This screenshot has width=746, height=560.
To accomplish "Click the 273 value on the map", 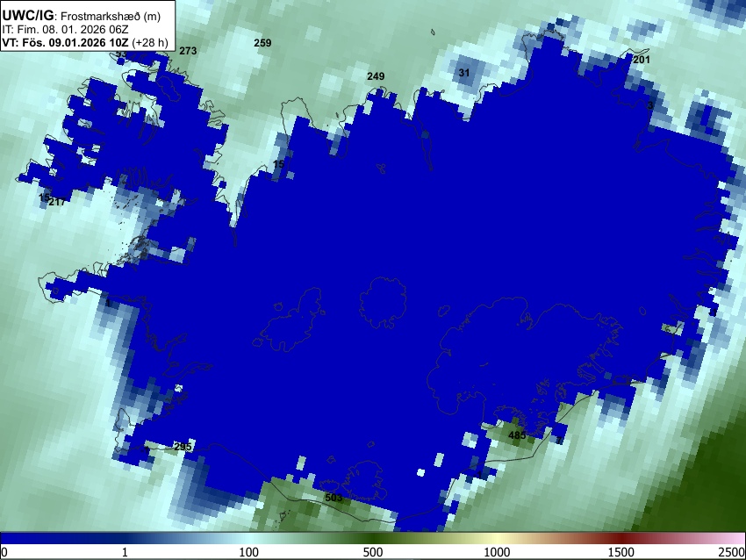I will 188,50.
